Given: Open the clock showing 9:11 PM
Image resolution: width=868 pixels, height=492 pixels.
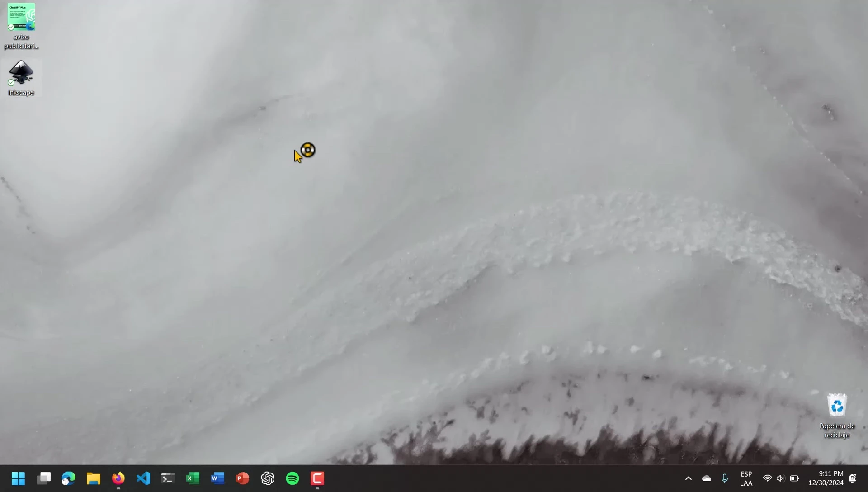Looking at the screenshot, I should 826,478.
